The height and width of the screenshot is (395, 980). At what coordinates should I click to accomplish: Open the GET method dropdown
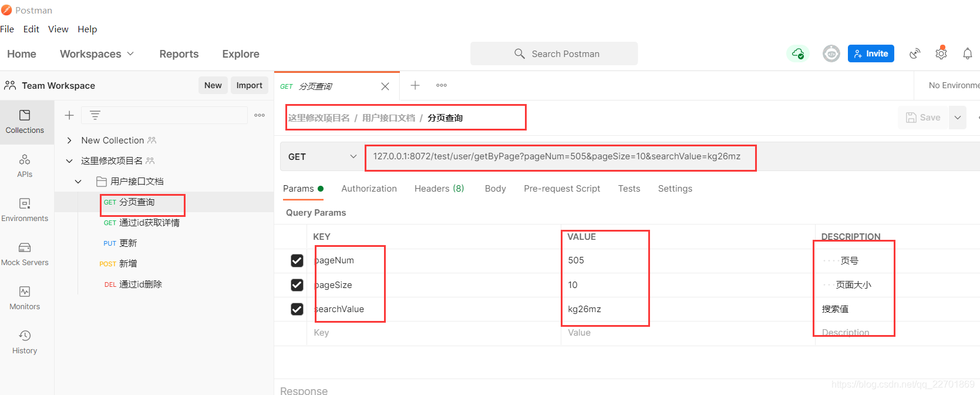(x=322, y=156)
